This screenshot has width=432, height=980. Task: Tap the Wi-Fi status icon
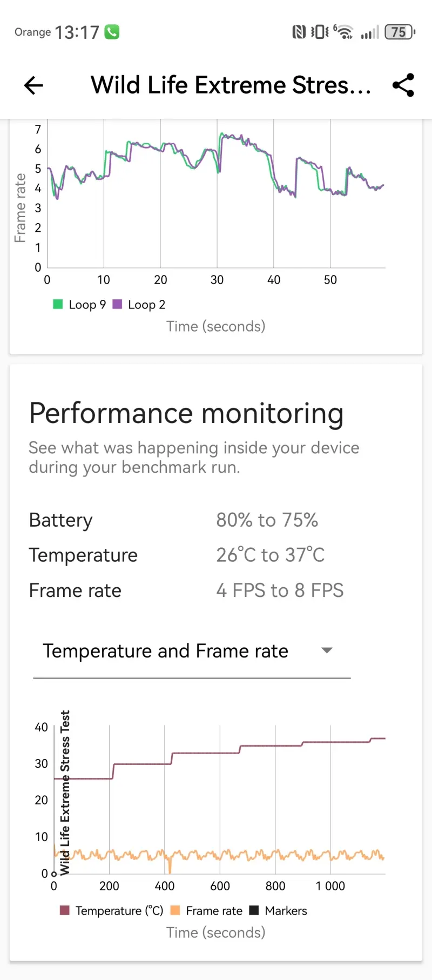[x=343, y=32]
